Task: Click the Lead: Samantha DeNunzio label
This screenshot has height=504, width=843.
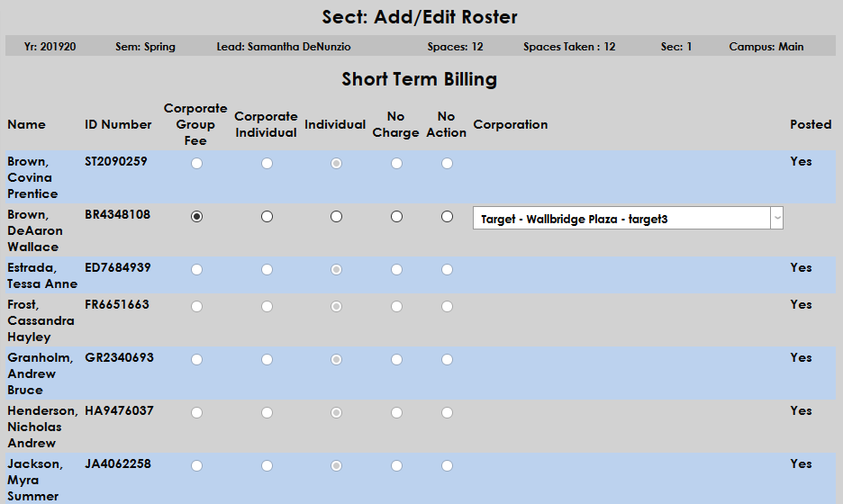Action: pyautogui.click(x=284, y=47)
